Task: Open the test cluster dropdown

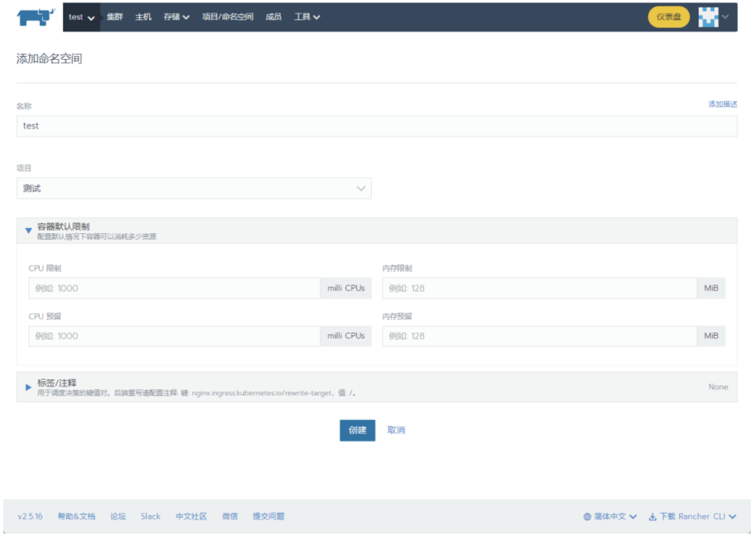Action: click(82, 17)
